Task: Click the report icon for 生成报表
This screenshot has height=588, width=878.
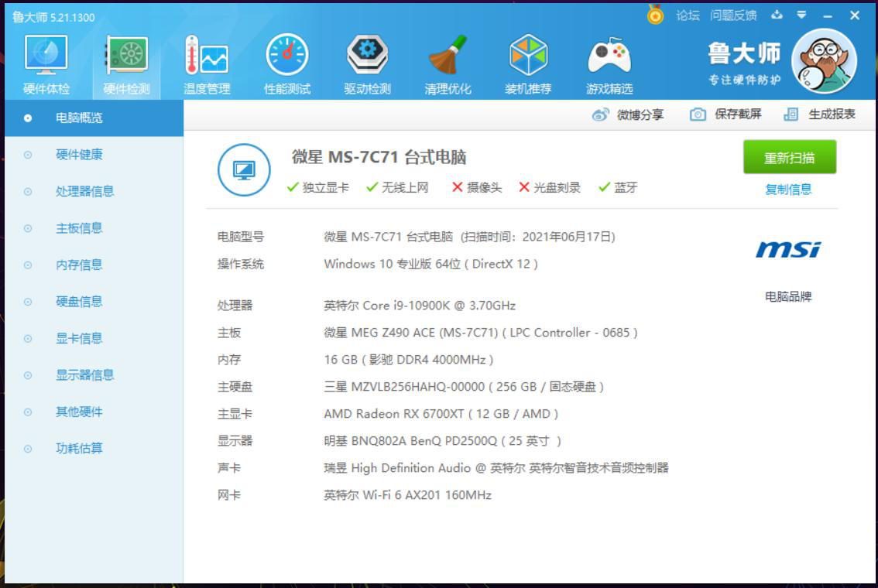Action: click(x=791, y=115)
